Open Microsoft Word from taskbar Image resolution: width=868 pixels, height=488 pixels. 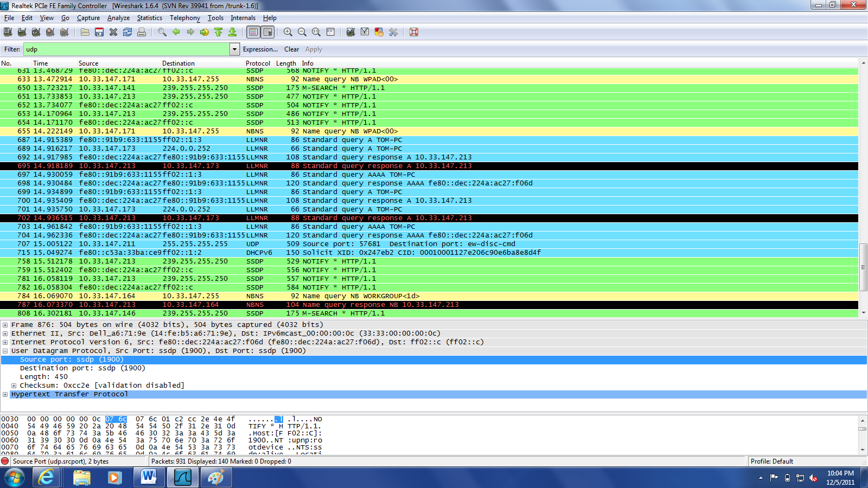click(149, 478)
